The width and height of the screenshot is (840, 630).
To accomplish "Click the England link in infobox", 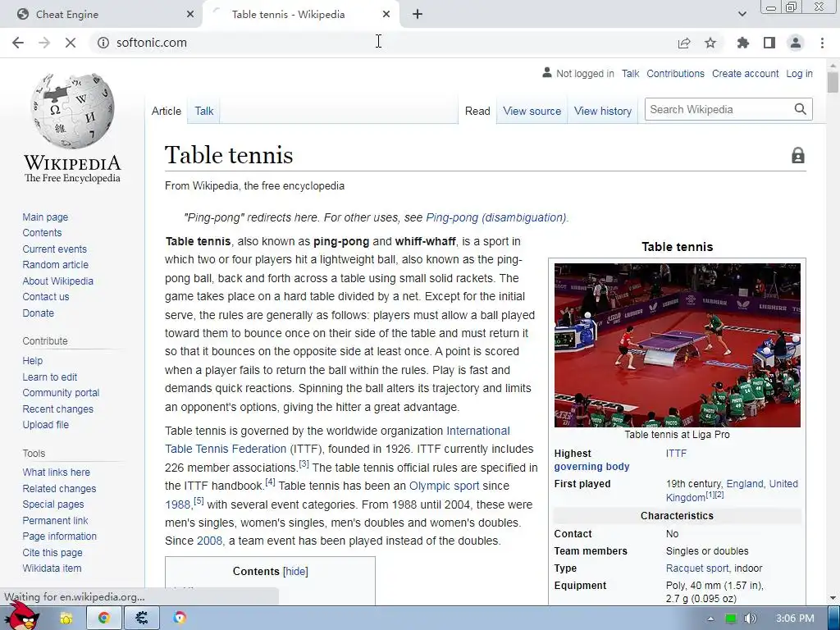I will [745, 484].
